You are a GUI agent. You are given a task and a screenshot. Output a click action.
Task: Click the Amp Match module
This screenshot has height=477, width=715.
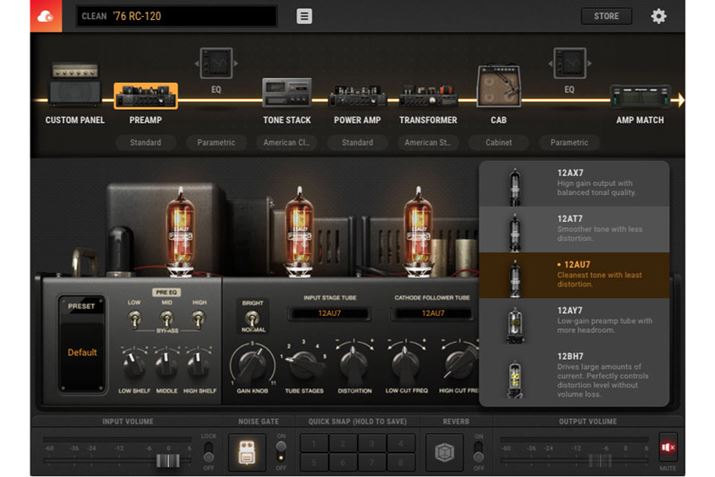coord(639,97)
